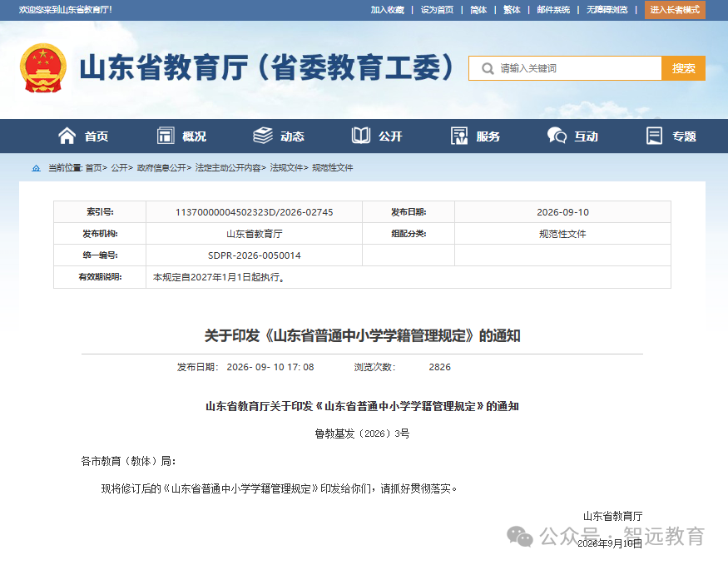Click the 规范性文件 breadcrumb link
728x565 pixels.
pyautogui.click(x=333, y=168)
